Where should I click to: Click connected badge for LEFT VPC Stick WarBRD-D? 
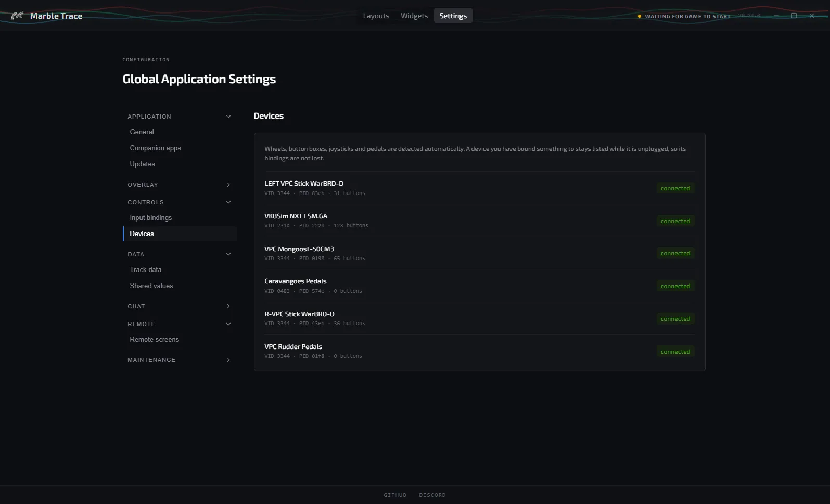pos(675,188)
